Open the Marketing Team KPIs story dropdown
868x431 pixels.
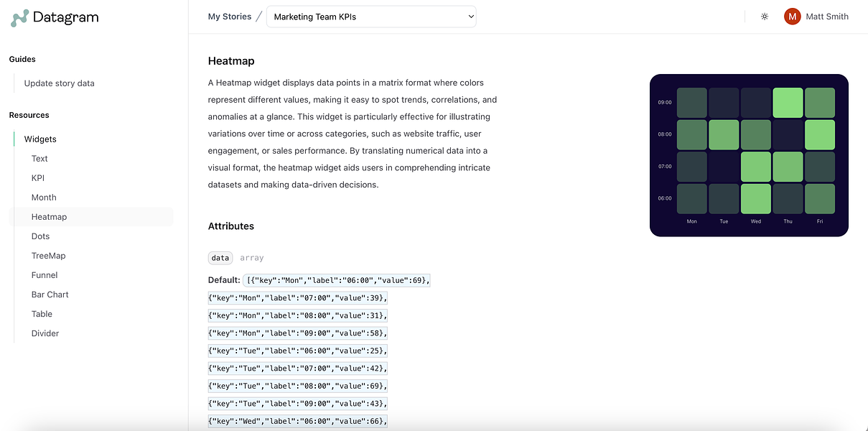click(371, 17)
